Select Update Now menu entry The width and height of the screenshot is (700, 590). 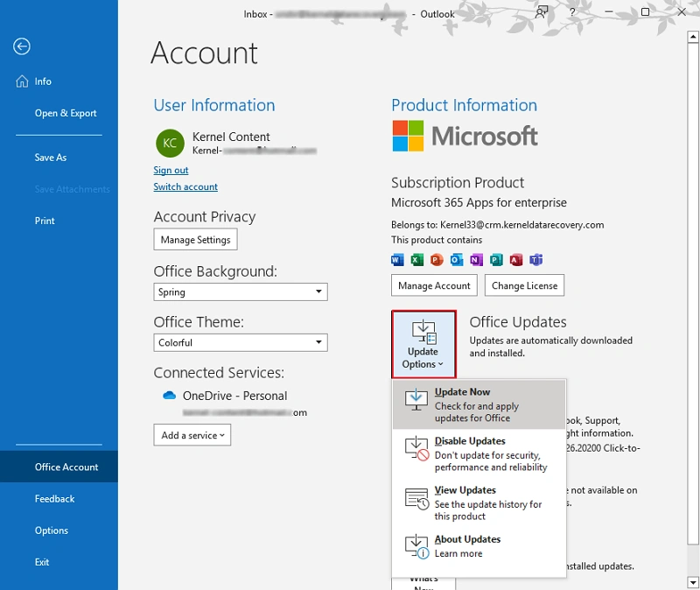tap(479, 404)
